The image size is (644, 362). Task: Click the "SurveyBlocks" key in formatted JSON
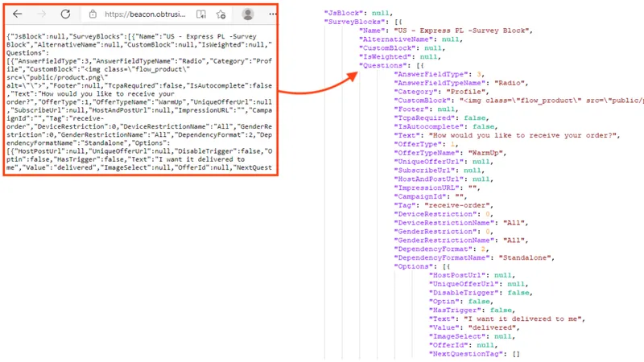355,22
